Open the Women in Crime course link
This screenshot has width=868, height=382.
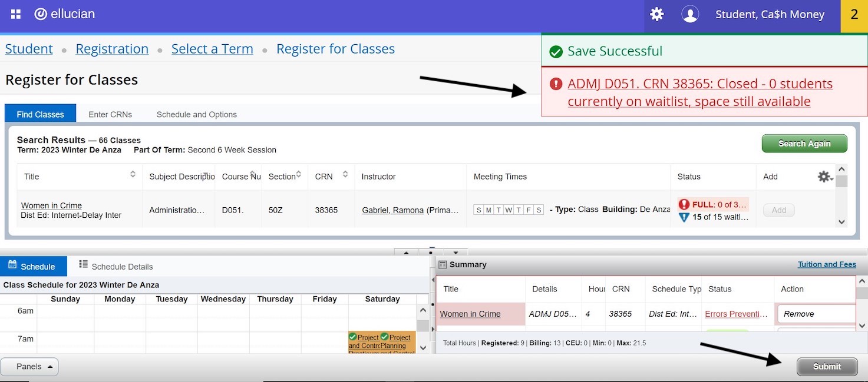(51, 205)
